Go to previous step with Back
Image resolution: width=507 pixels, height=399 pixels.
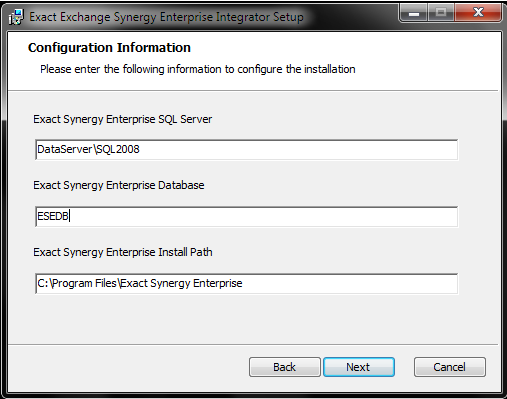(x=285, y=367)
